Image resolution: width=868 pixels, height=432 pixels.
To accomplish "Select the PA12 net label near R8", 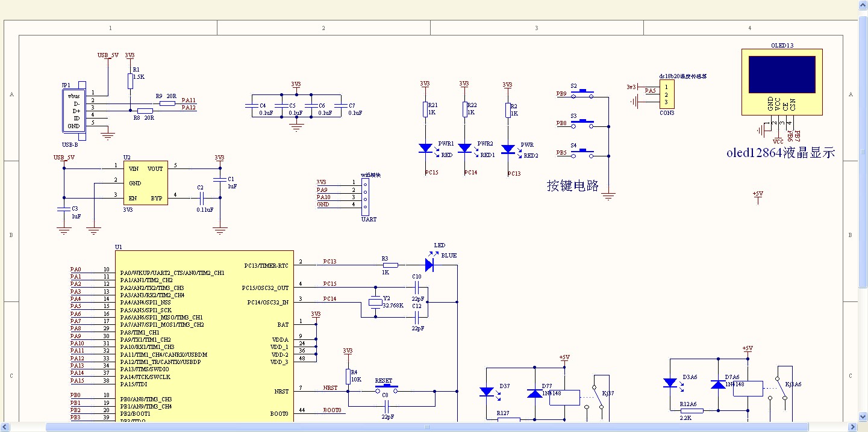I will tap(188, 108).
